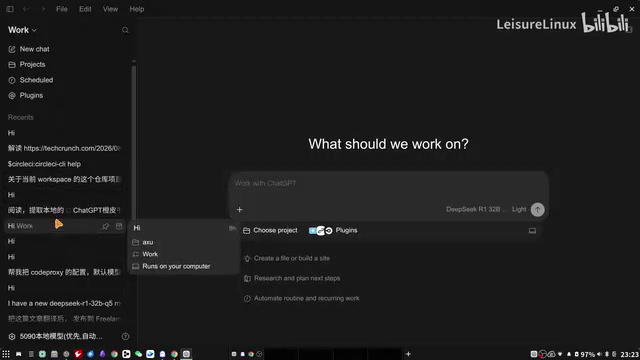Open the DeepSeek R1 32B model selector
Viewport: 640px width, 360px height.
[476, 209]
